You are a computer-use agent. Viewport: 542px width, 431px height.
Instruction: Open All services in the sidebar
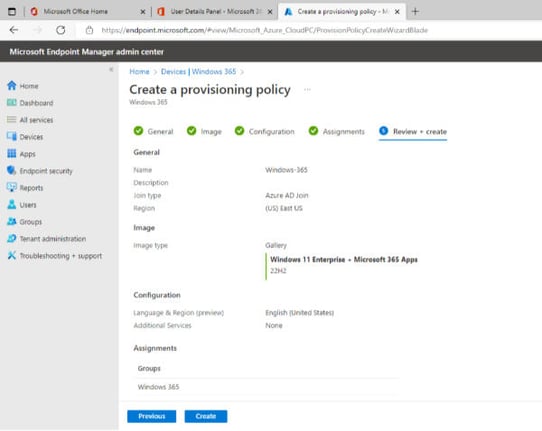click(36, 120)
